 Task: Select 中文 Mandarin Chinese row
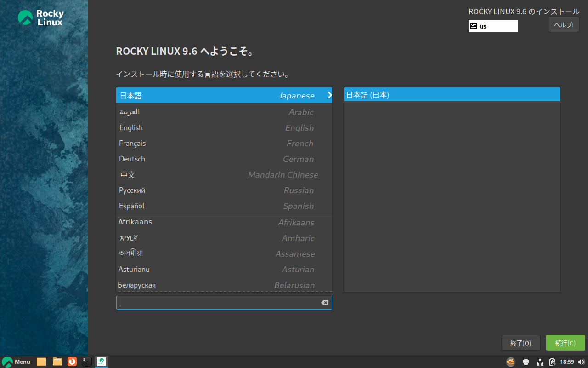(224, 174)
